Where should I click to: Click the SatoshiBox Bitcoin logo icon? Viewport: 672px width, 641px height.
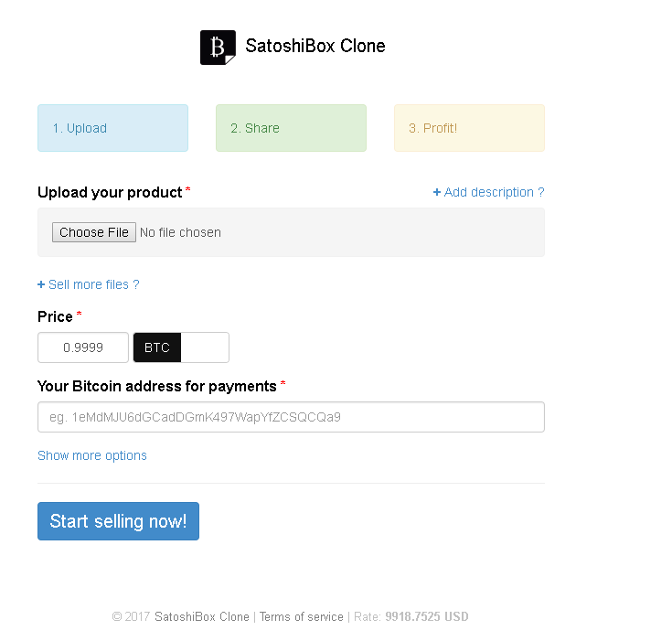218,48
